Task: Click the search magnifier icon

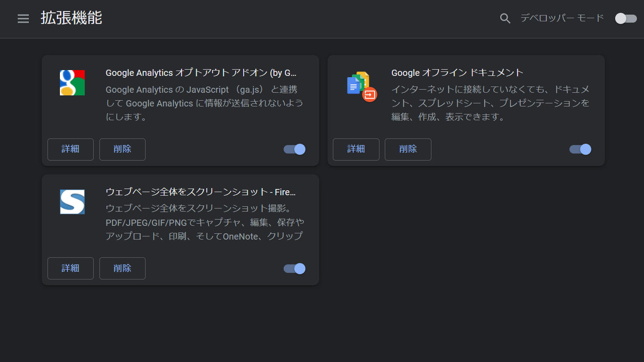Action: [x=505, y=18]
